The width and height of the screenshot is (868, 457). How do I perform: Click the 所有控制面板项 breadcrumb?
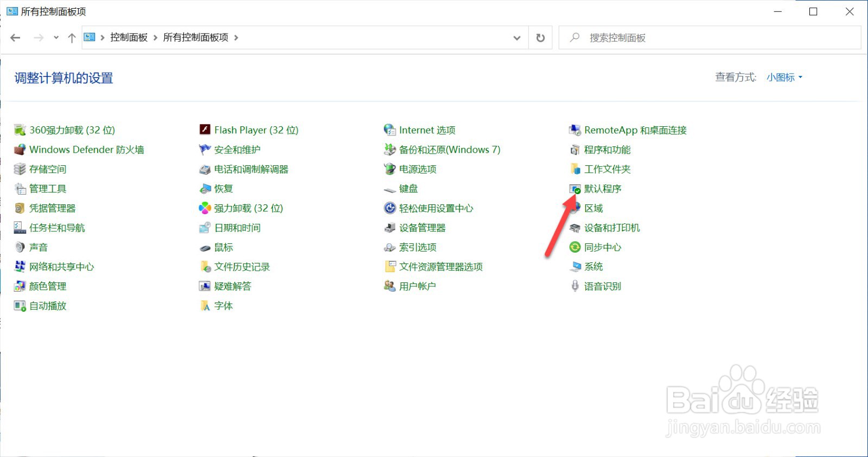[196, 37]
